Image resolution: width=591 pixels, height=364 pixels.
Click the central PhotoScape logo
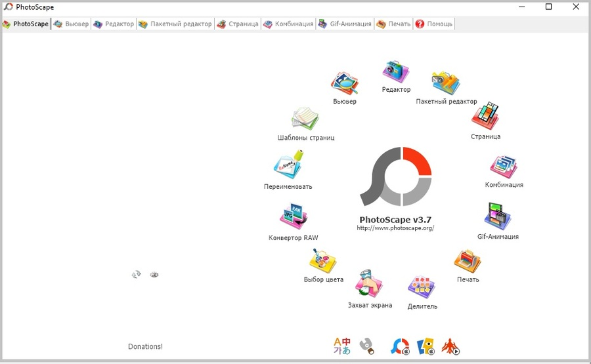pos(395,176)
